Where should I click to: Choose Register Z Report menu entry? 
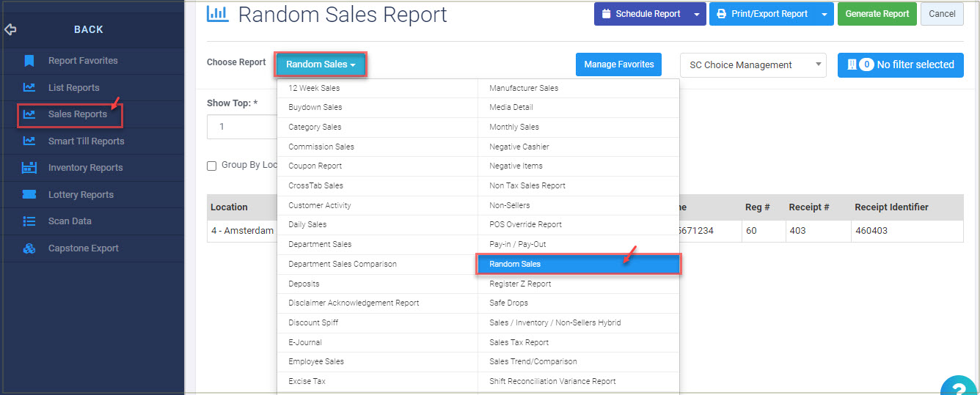click(520, 284)
